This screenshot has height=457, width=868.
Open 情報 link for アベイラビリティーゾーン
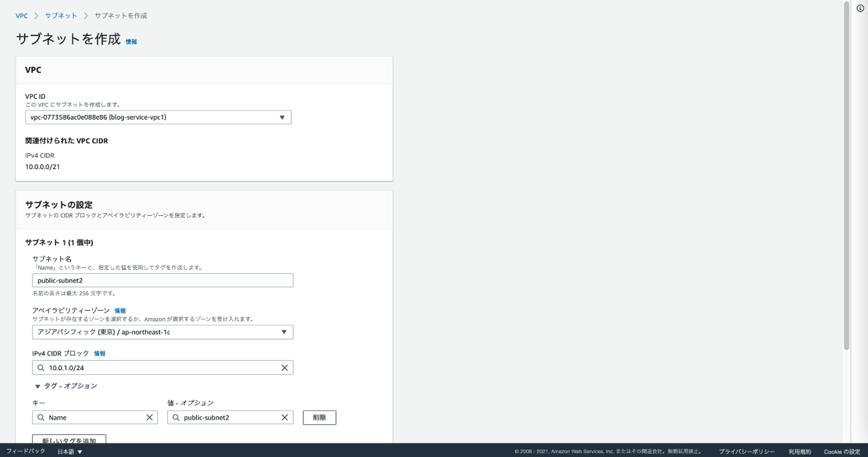click(x=120, y=311)
